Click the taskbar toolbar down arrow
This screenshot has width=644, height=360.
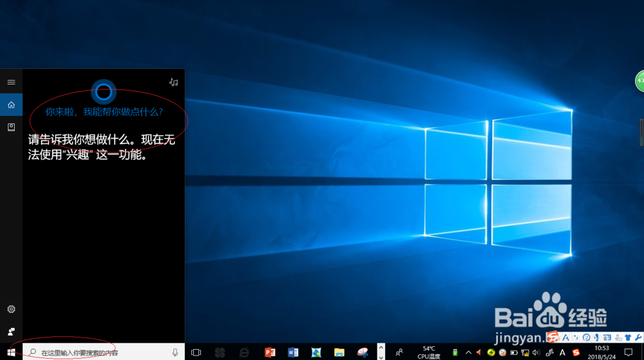tap(381, 357)
